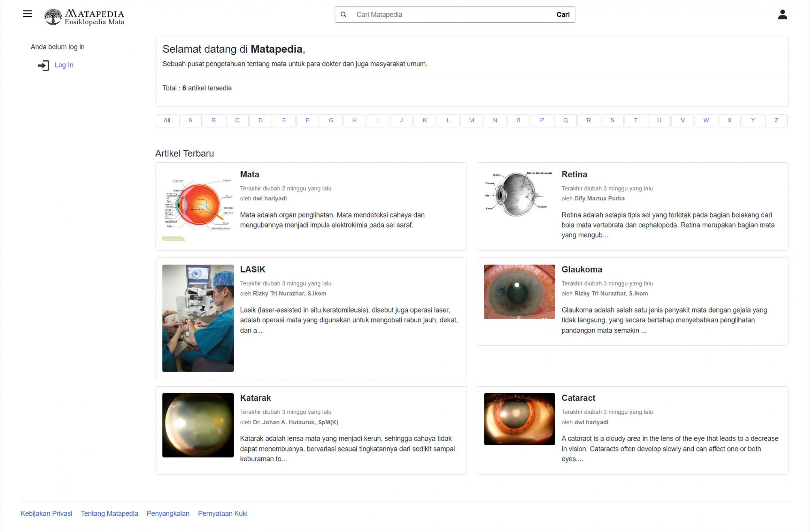Click the log in arrow icon

click(43, 65)
